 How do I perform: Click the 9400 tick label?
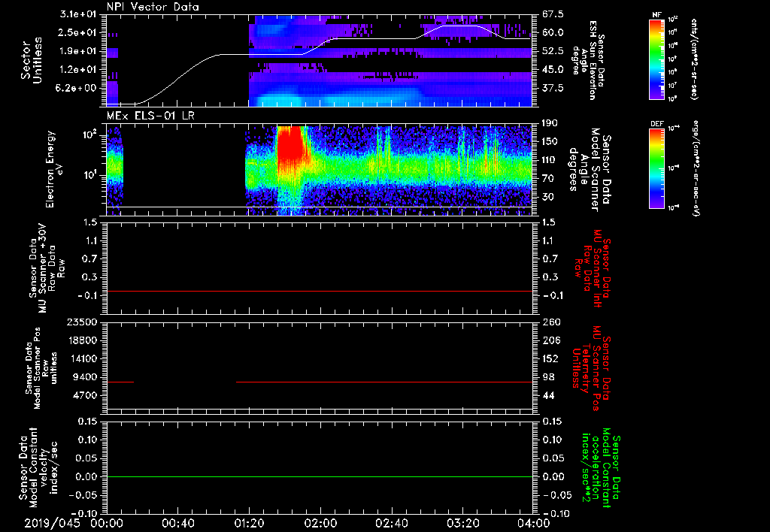(86, 377)
